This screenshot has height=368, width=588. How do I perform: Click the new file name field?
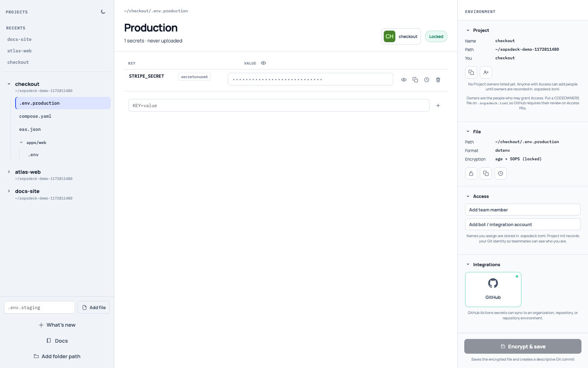coord(40,307)
